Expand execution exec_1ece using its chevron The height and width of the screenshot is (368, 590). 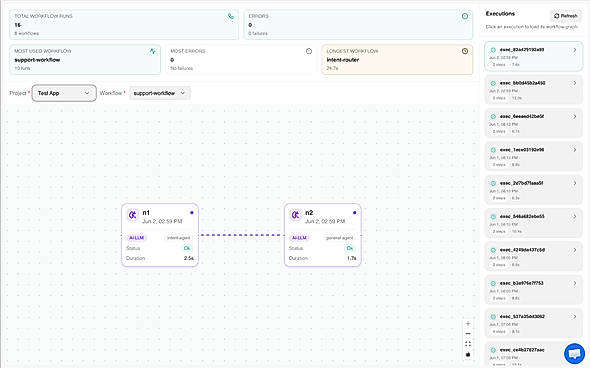[x=575, y=150]
